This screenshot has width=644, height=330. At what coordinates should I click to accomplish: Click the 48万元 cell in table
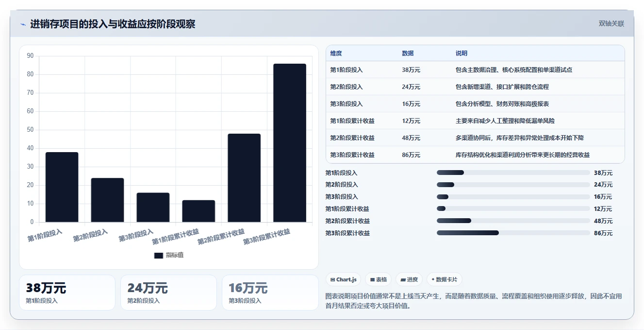(411, 138)
